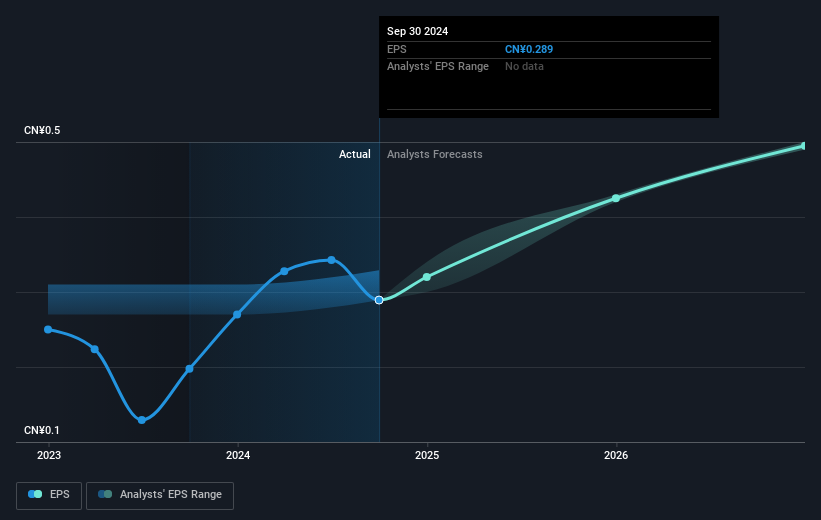The image size is (821, 520).
Task: Toggle the EPS legend series
Action: 49,495
